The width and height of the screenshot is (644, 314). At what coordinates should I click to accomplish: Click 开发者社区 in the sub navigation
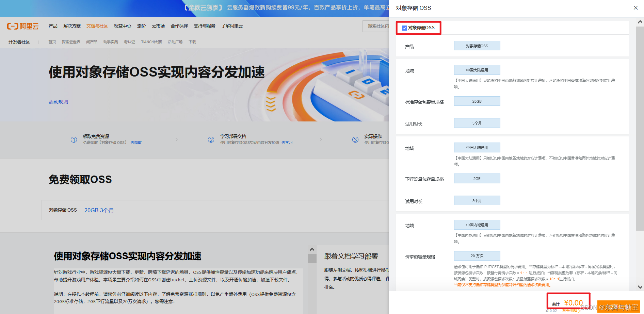pyautogui.click(x=19, y=42)
